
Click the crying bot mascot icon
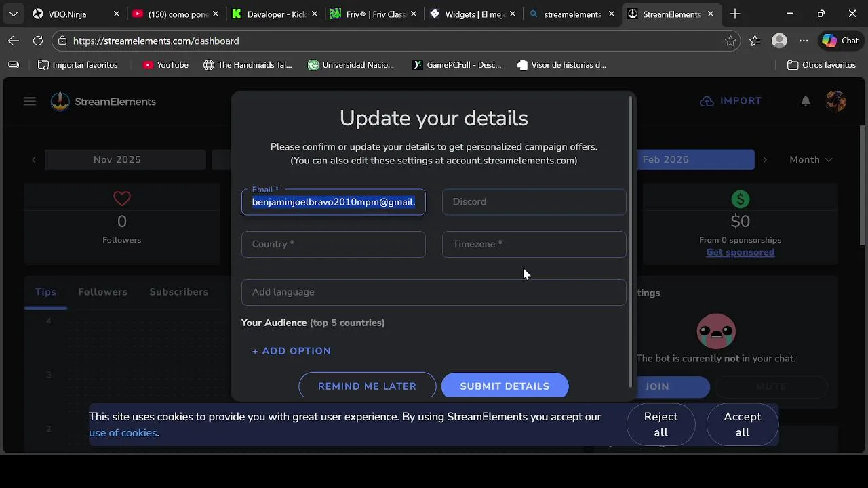click(716, 331)
